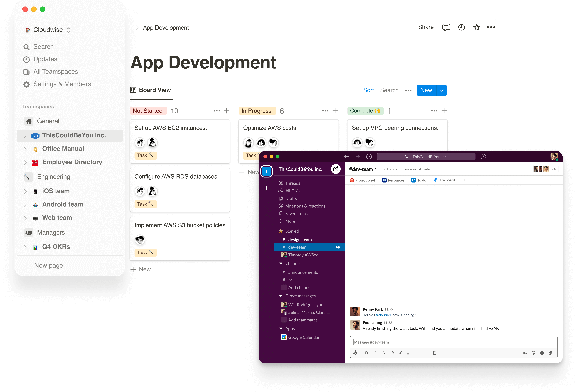This screenshot has height=392, width=577.
Task: Insert code formatting in Slack composer
Action: [x=392, y=353]
